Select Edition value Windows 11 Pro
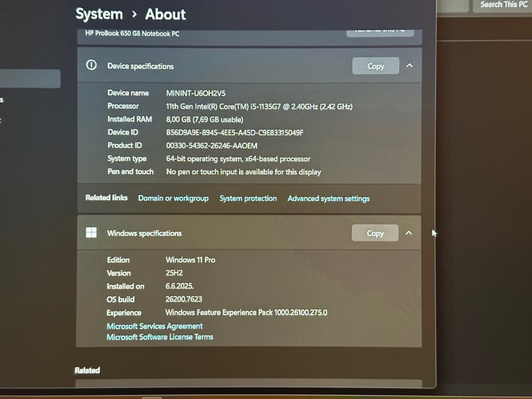 190,260
